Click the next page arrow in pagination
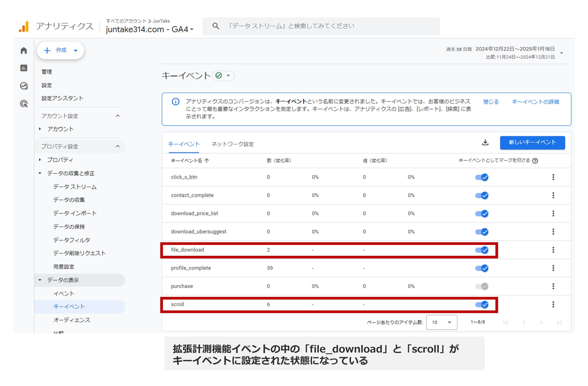 [x=542, y=322]
